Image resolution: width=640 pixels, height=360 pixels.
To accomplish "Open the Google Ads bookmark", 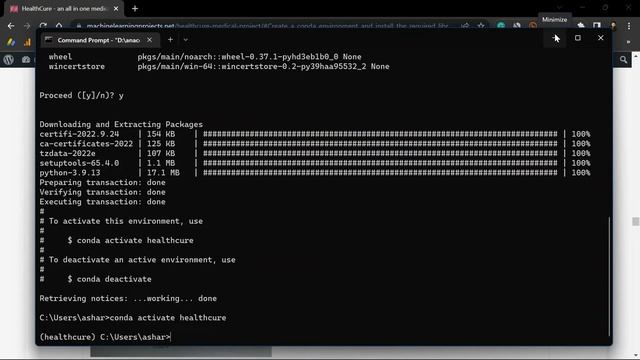I will point(11,42).
